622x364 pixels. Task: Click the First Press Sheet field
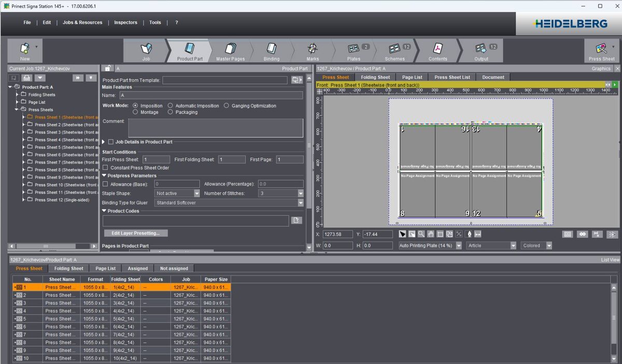tap(156, 159)
